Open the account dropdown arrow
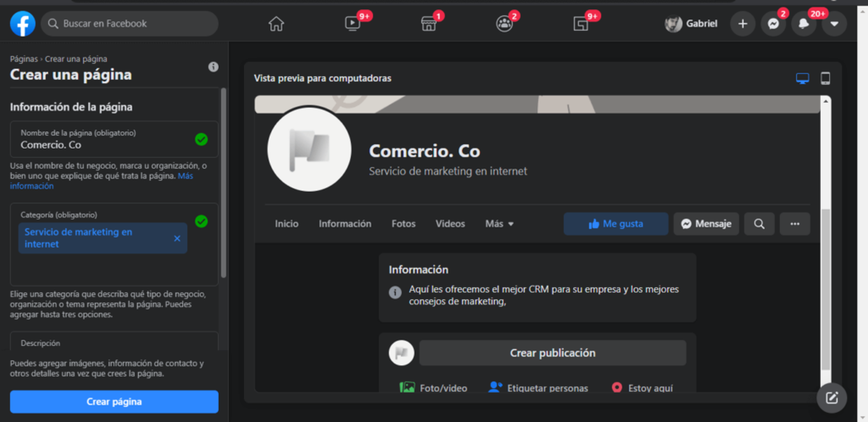 point(834,23)
